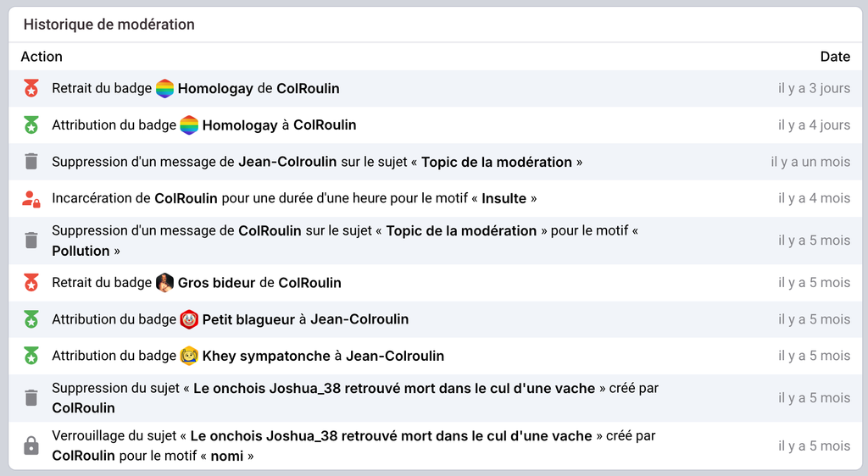The image size is (868, 476).
Task: Open "Topic de la modération" in the Jean-Colroulin row
Action: pos(497,162)
